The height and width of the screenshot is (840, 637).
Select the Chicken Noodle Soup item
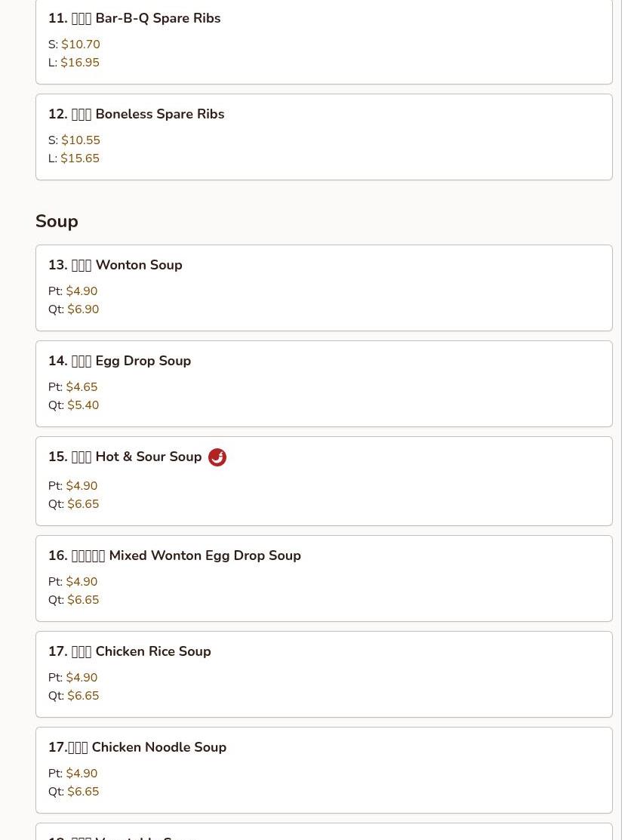[137, 747]
